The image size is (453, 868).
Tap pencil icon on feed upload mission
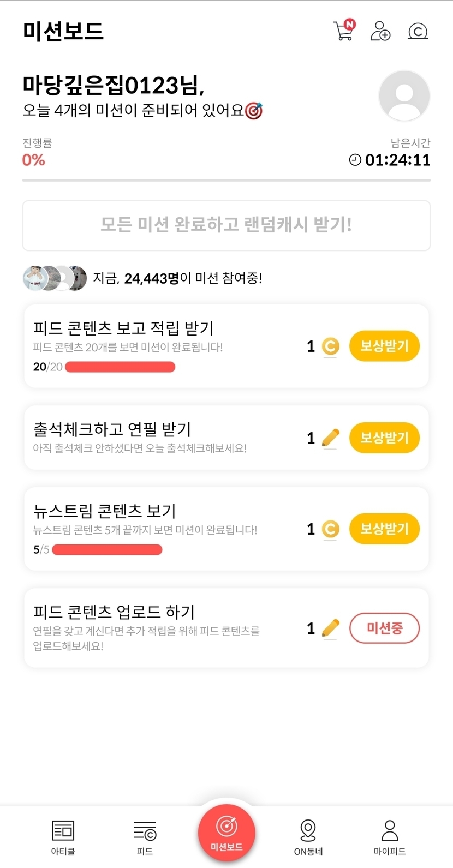click(x=330, y=628)
